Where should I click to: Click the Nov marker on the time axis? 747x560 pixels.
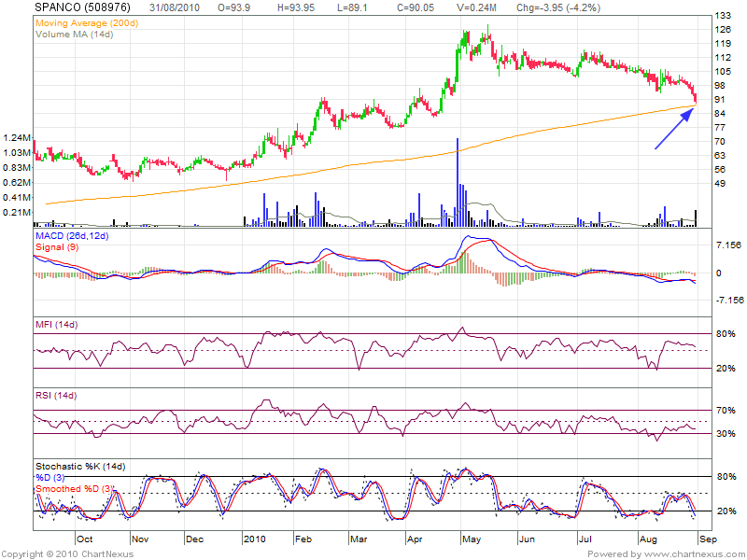point(141,539)
